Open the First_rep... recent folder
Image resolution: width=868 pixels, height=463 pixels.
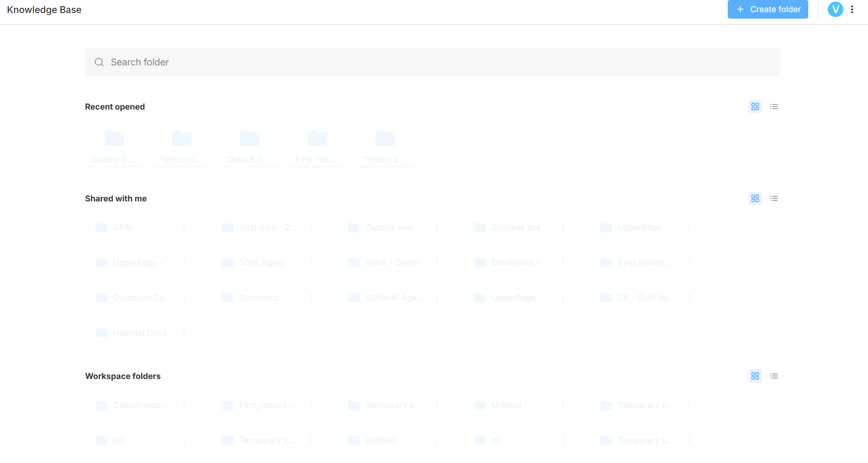[317, 147]
